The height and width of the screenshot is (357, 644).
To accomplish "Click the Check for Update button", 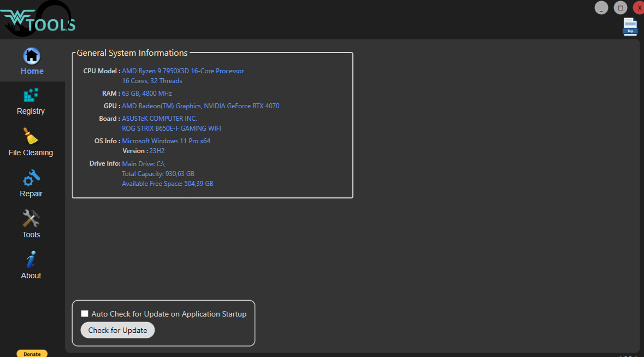I will 117,330.
